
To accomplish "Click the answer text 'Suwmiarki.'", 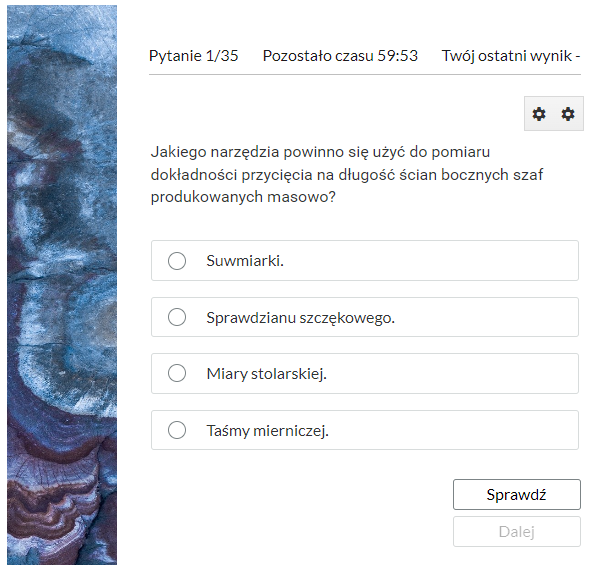I will 245,261.
